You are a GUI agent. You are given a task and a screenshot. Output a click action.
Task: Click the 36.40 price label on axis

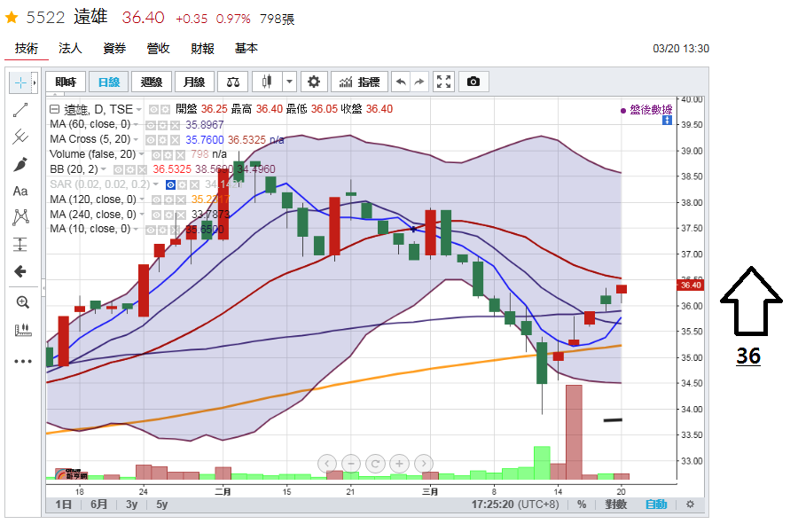[x=690, y=286]
